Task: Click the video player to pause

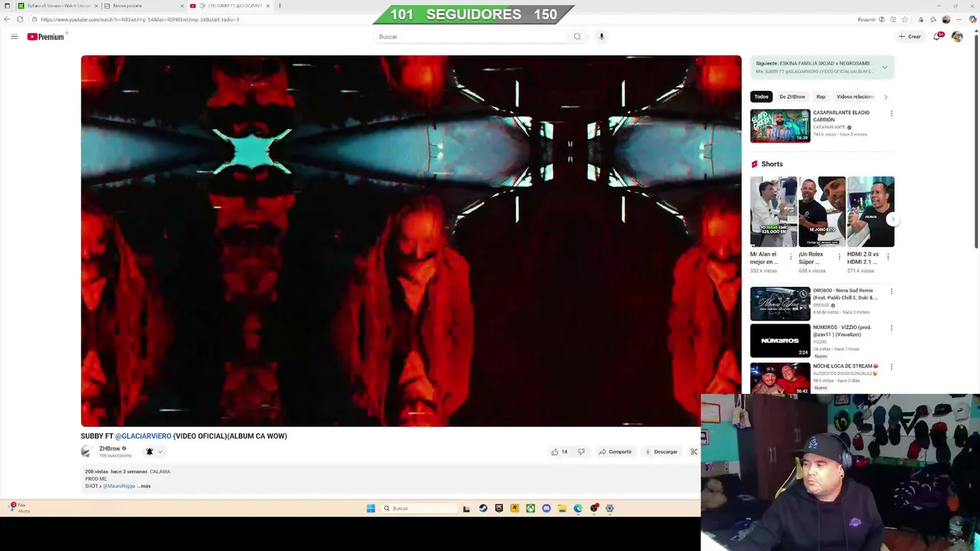Action: click(411, 240)
